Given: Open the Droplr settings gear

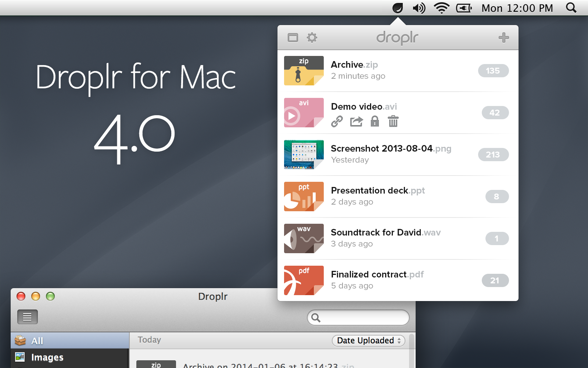Looking at the screenshot, I should tap(312, 38).
